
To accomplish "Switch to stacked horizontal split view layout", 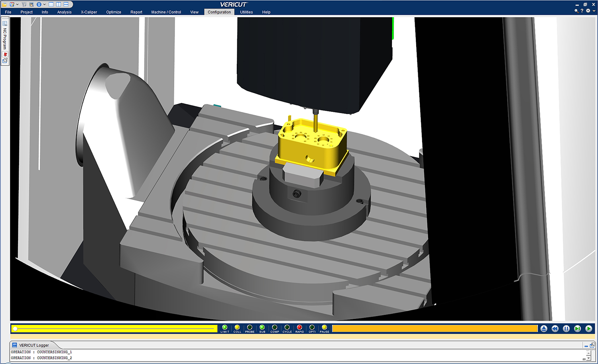I will tap(66, 4).
